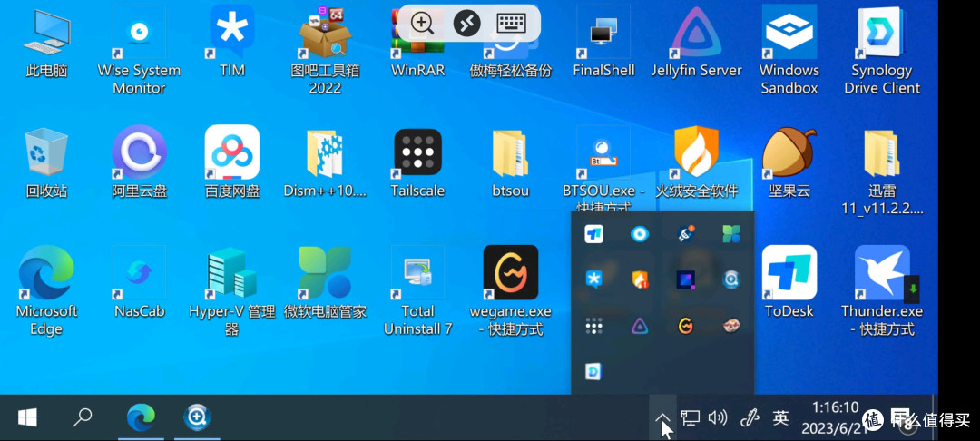This screenshot has width=980, height=441.
Task: Open NasCab desktop shortcut
Action: pyautogui.click(x=139, y=282)
